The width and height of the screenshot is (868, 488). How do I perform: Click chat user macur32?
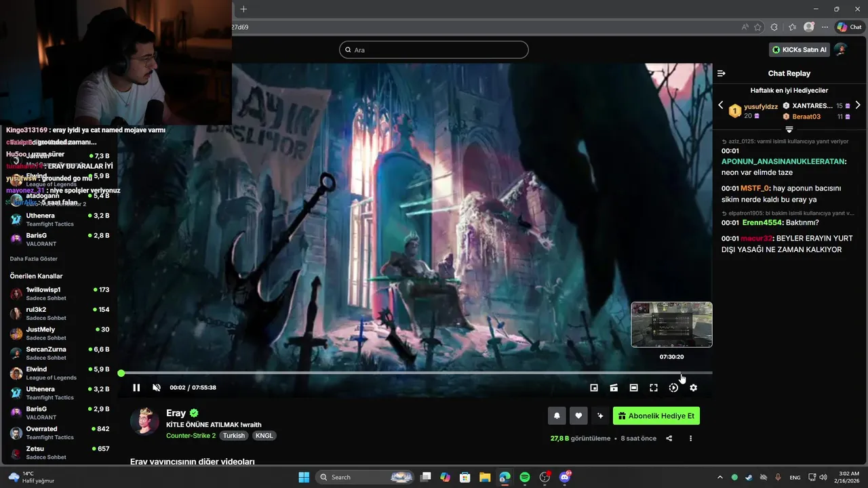click(756, 238)
